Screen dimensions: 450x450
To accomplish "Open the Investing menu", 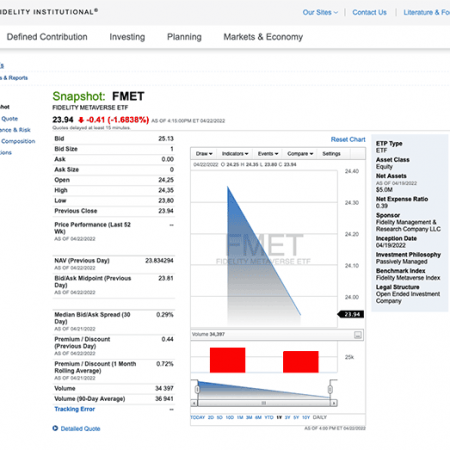I will 127,37.
